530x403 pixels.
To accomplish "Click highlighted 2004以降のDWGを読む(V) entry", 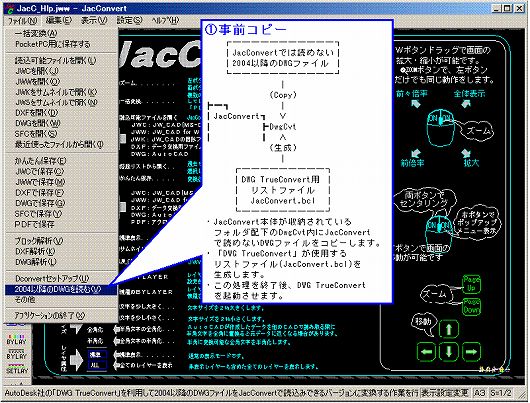I will click(x=61, y=289).
